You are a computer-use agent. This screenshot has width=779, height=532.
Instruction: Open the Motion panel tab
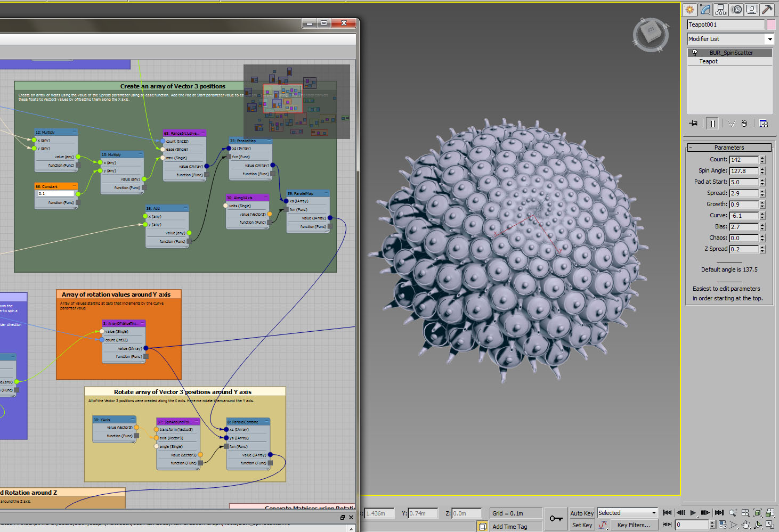click(736, 10)
